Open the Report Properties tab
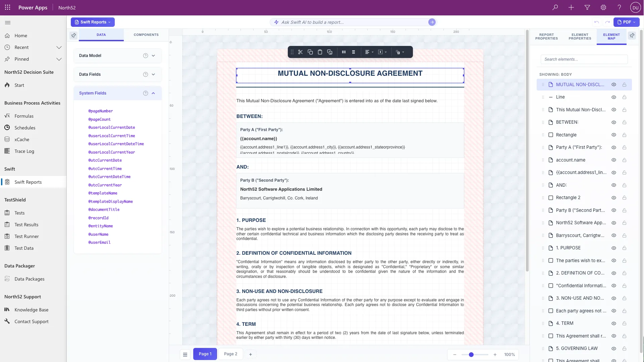Viewport: 644px width, 362px height. click(546, 37)
